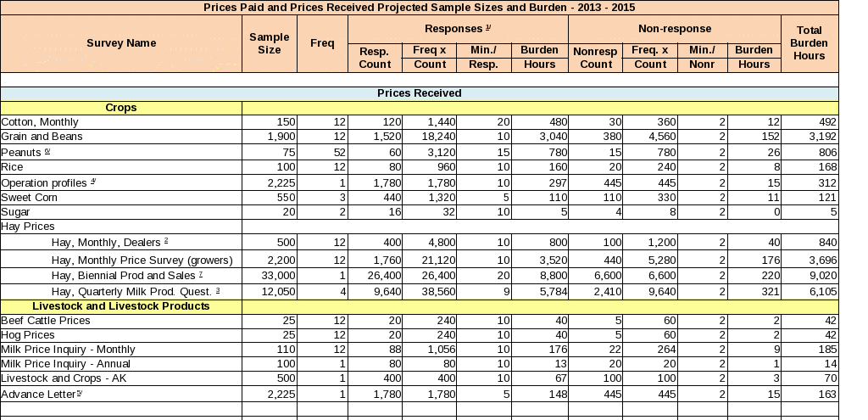Click the Prices Received section heading
This screenshot has width=868, height=420.
419,93
